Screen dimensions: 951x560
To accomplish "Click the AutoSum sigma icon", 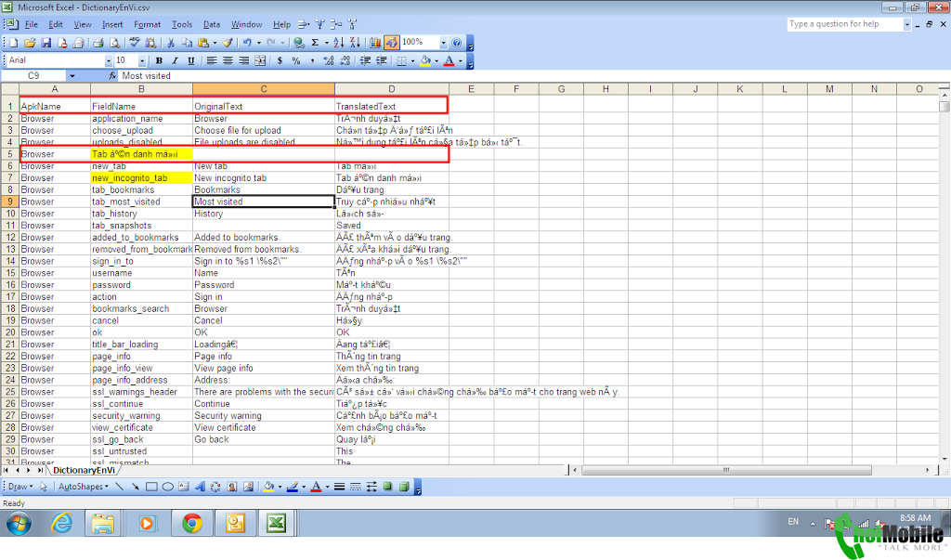I will [x=315, y=43].
